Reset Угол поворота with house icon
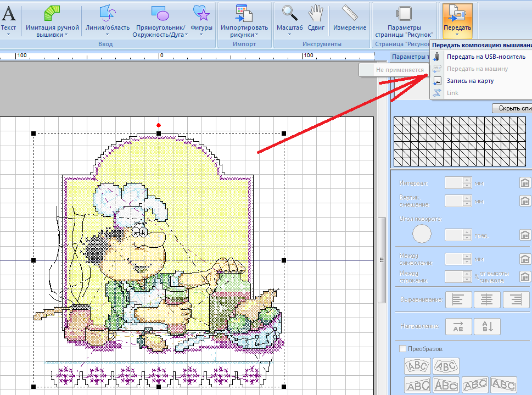 [x=525, y=235]
